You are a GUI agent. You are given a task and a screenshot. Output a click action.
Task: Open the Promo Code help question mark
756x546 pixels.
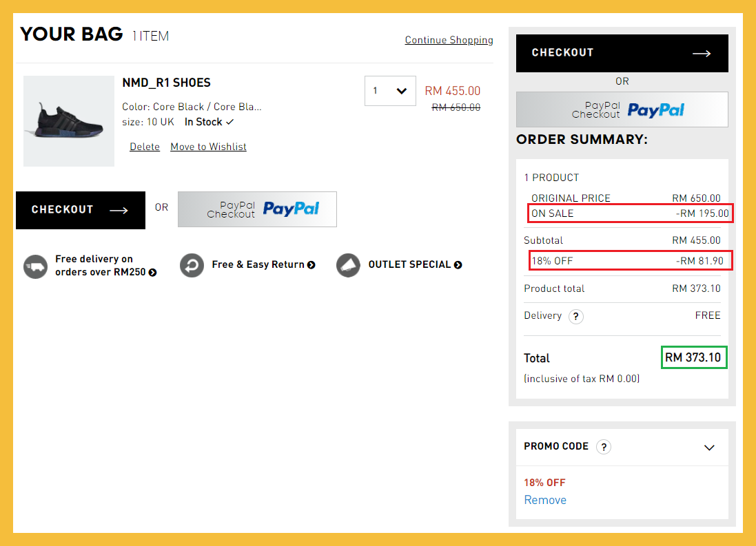603,447
